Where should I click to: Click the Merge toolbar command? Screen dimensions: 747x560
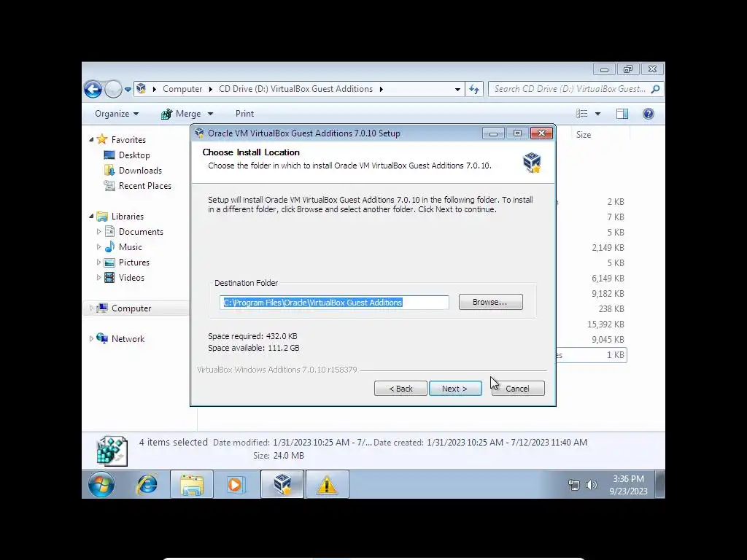[x=181, y=114]
